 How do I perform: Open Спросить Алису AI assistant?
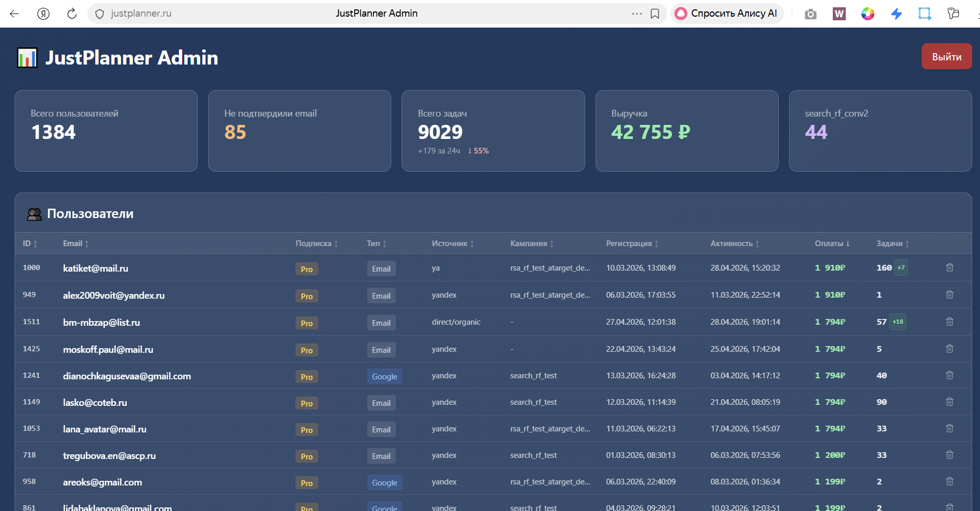tap(727, 14)
